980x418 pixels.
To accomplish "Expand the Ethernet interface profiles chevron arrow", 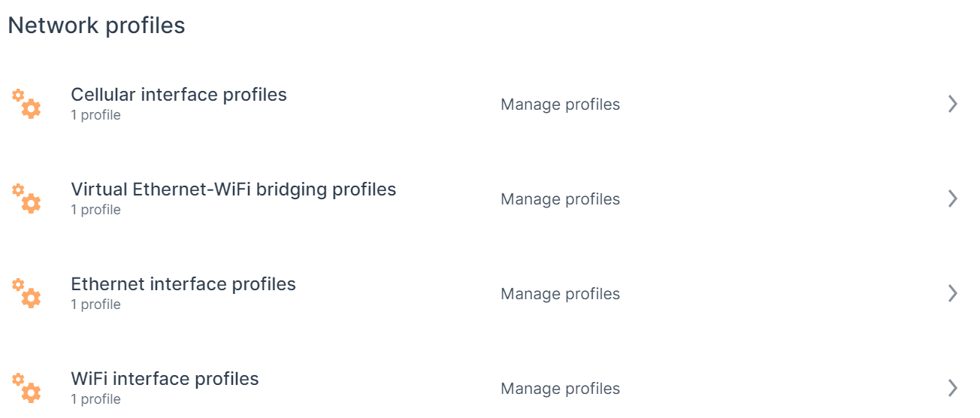I will (953, 293).
